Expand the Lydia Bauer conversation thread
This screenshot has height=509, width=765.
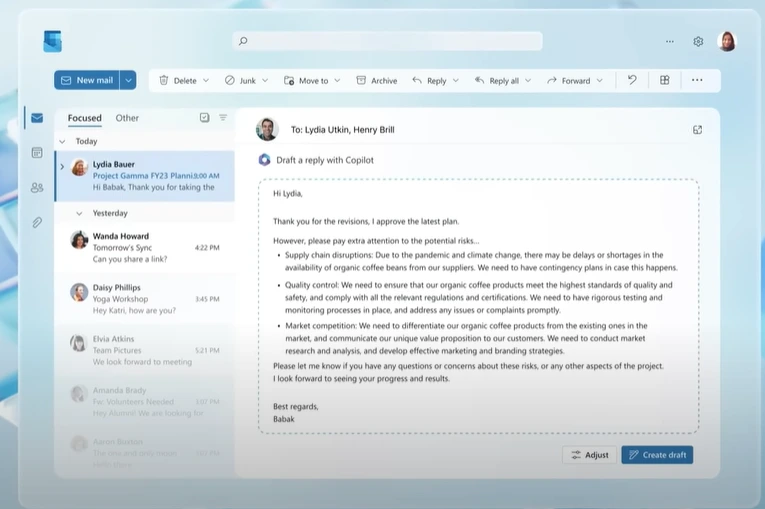click(62, 166)
